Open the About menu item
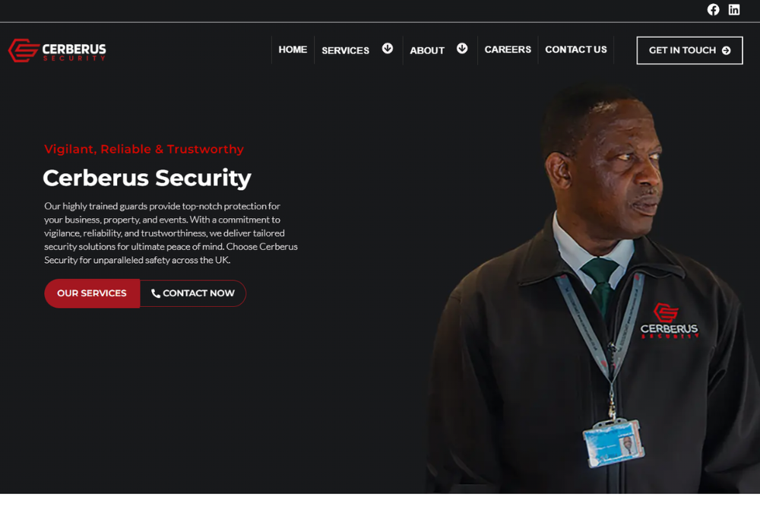Screen dimensions: 760x532 pos(427,50)
